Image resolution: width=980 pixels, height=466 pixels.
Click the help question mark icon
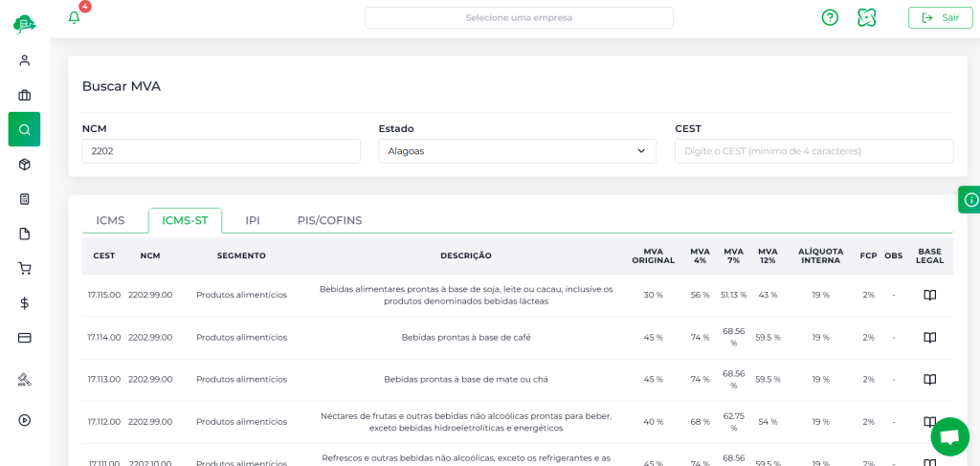pyautogui.click(x=830, y=17)
